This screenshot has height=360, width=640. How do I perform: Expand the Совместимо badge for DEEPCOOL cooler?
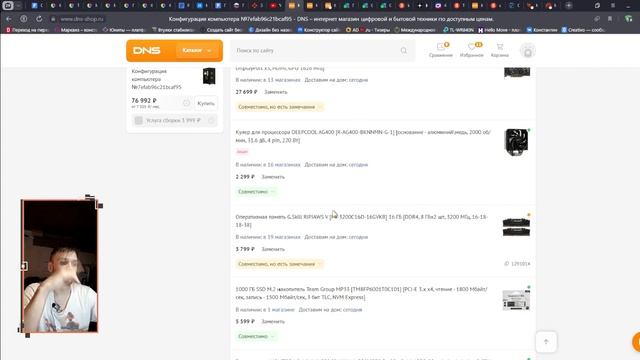256,192
